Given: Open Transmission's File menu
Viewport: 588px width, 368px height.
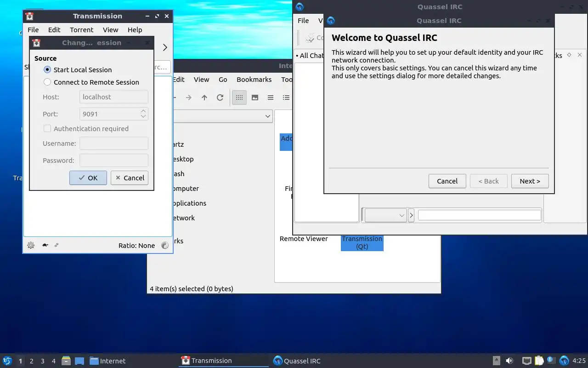Looking at the screenshot, I should tap(33, 30).
